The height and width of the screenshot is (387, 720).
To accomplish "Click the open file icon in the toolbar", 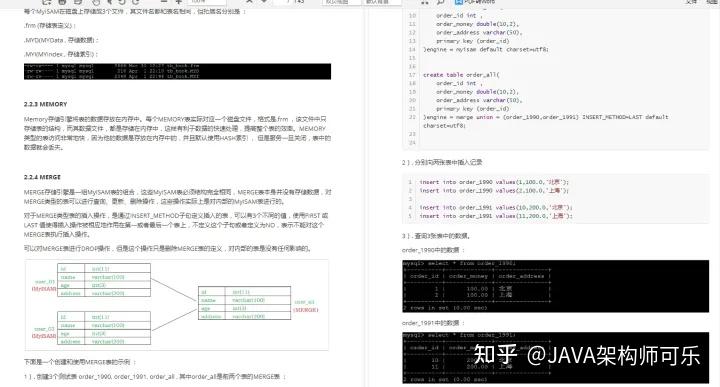I will (x=46, y=2).
